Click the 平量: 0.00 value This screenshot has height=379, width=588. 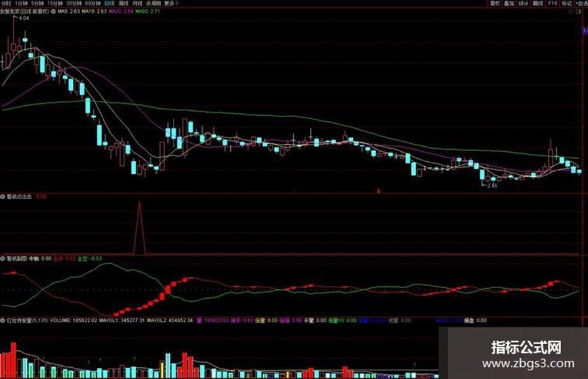[x=315, y=321]
